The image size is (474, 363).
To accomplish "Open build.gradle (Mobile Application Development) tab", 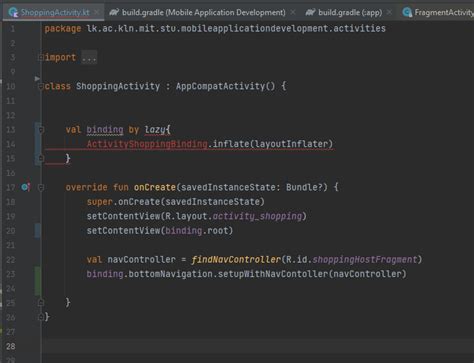I will point(203,12).
